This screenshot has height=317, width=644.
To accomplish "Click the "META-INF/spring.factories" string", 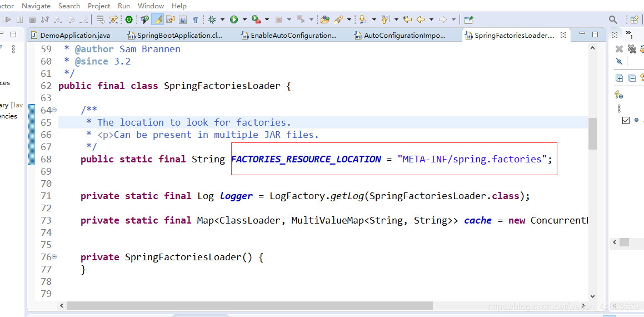I will [472, 159].
